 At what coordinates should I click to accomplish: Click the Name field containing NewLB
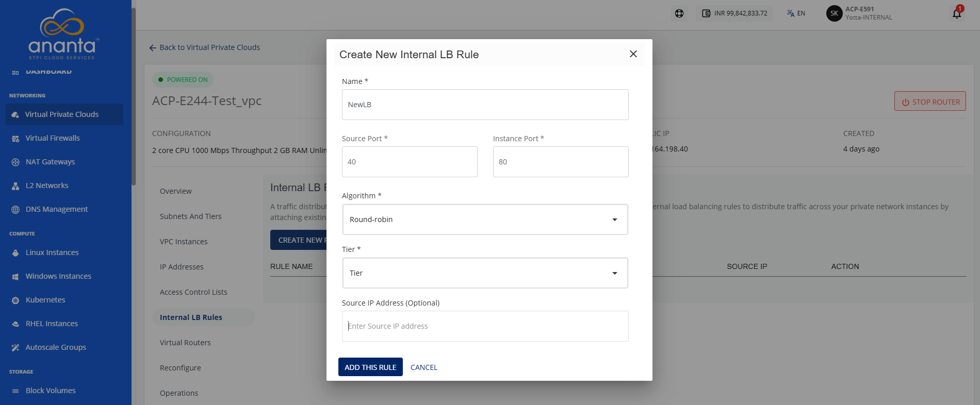pos(485,105)
